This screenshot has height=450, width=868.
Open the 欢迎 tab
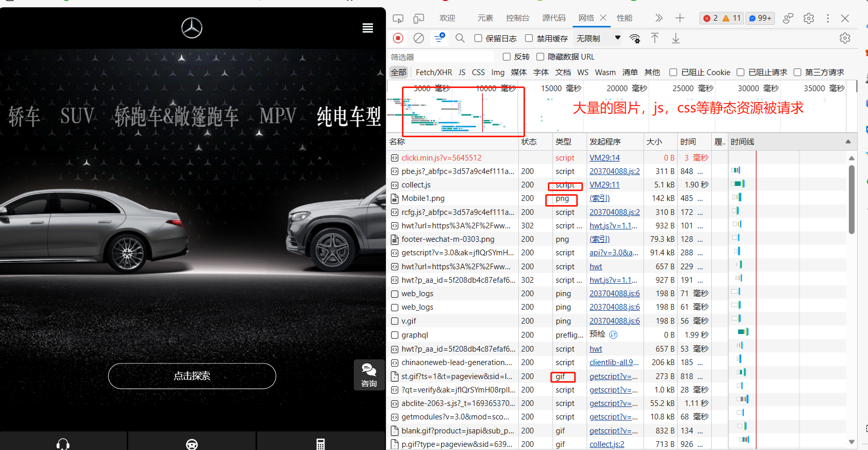click(447, 18)
